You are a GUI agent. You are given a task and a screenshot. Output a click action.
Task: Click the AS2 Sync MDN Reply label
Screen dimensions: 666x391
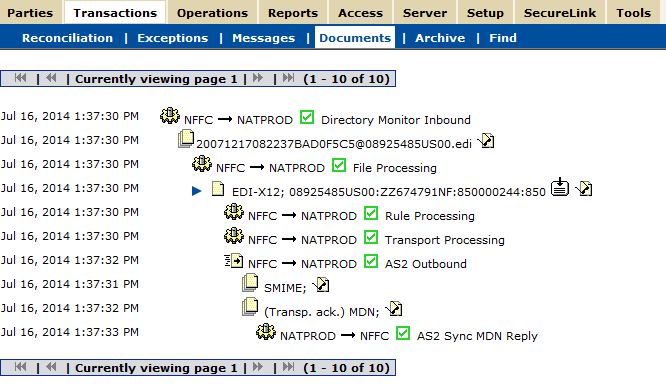point(477,336)
